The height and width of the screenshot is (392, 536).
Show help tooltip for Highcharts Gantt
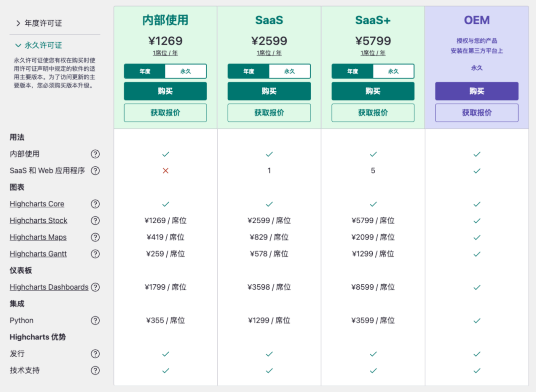95,254
